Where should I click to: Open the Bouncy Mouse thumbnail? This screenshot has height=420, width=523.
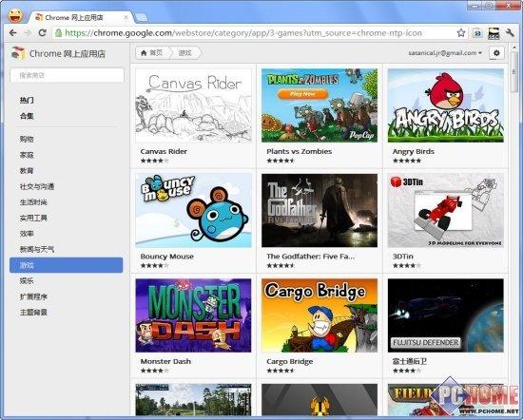[x=193, y=211]
